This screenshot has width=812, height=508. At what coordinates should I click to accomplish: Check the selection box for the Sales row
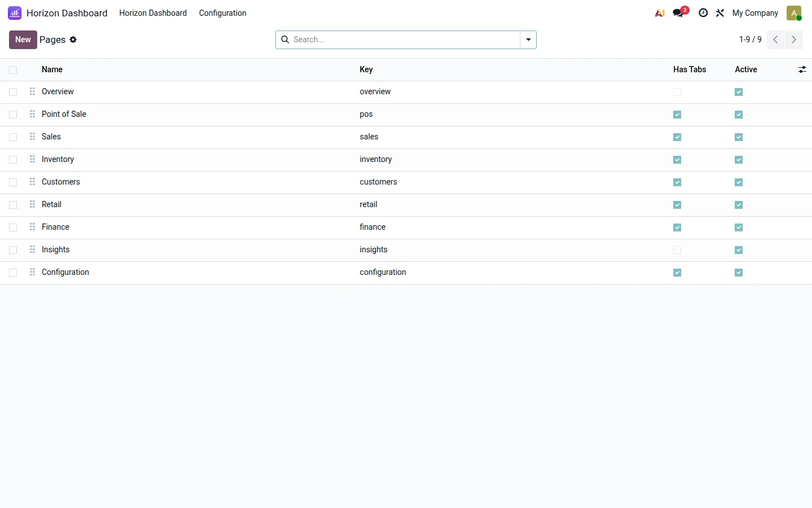13,137
